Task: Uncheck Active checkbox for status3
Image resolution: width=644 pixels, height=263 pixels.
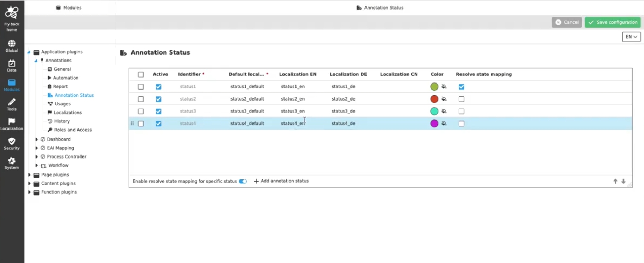Action: click(158, 112)
